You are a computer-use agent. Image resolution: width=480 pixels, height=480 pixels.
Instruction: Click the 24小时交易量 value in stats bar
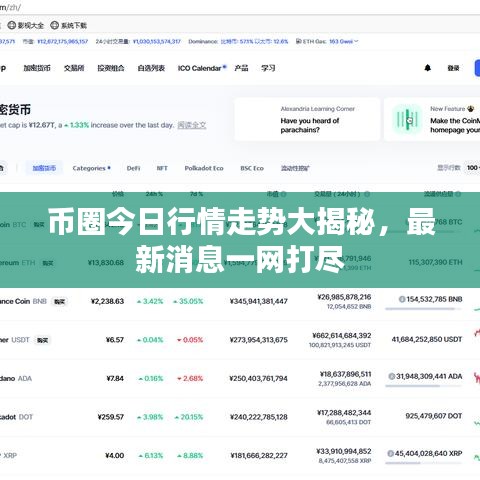click(157, 41)
